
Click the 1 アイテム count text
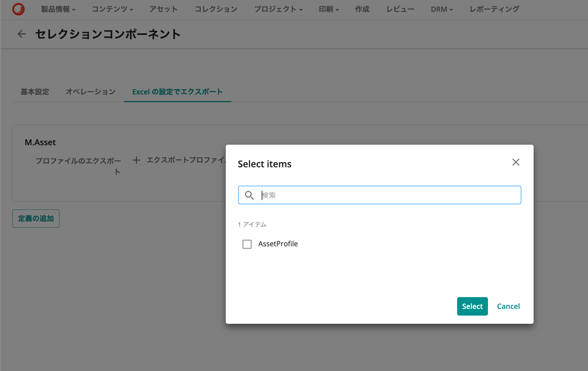click(x=252, y=224)
